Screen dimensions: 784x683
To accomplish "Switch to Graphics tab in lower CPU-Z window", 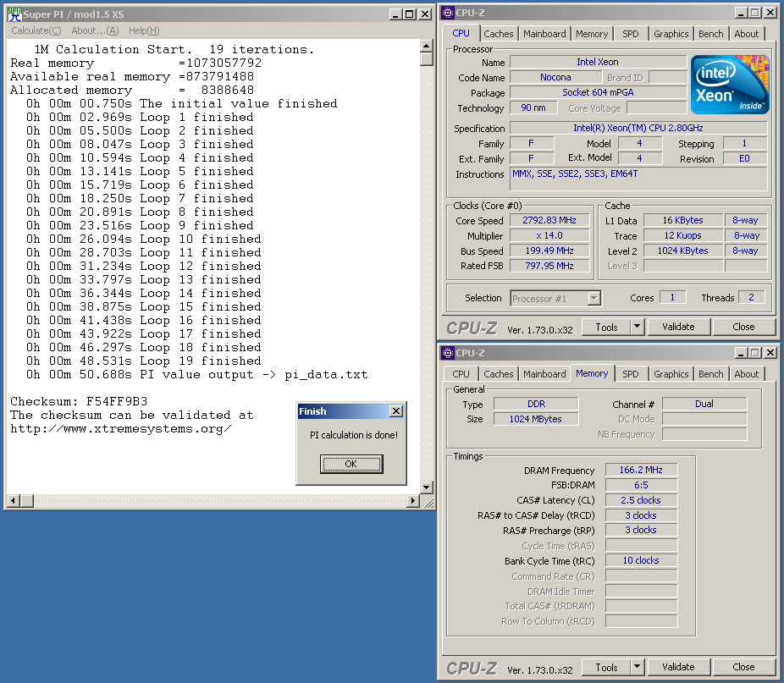I will pos(671,374).
